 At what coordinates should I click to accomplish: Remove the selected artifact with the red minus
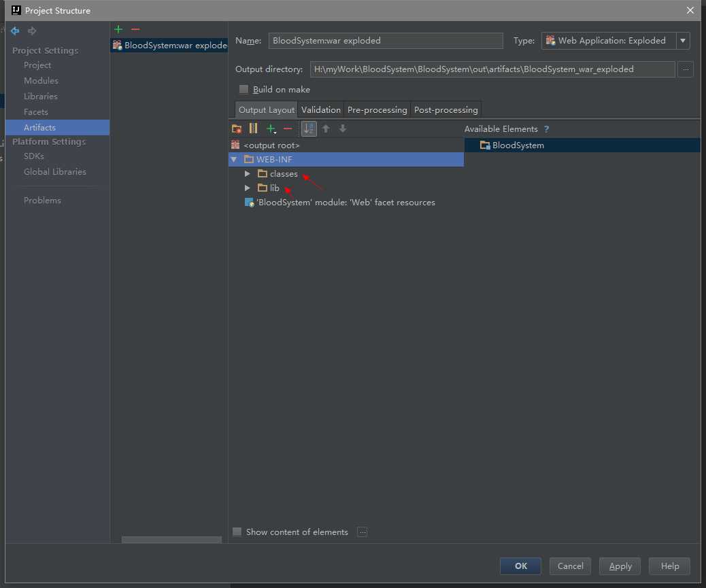[135, 29]
